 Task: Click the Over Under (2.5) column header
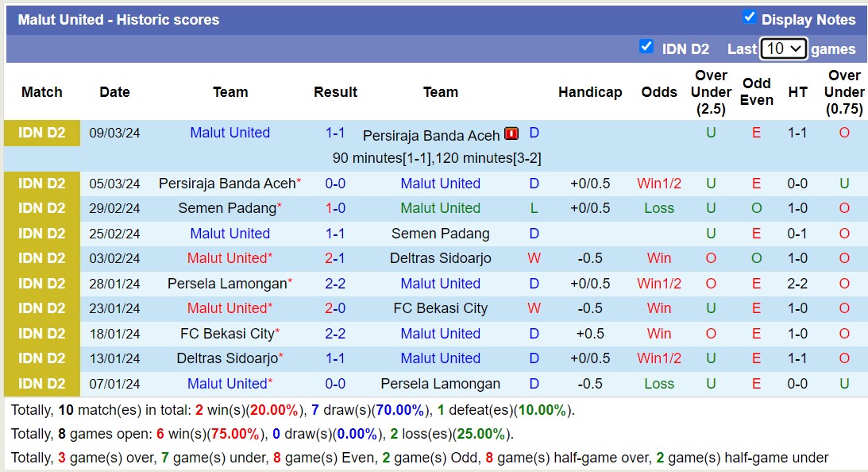pyautogui.click(x=711, y=92)
